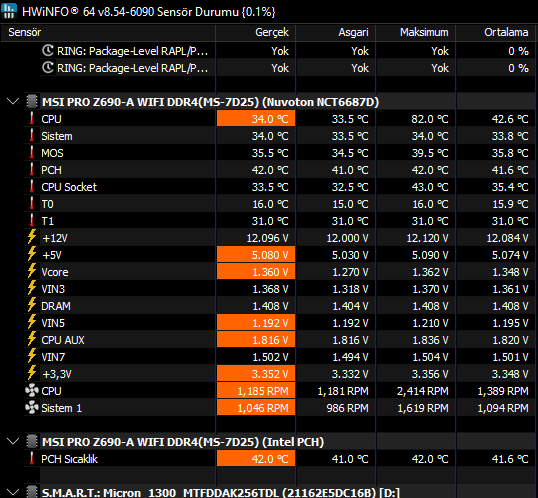This screenshot has height=498, width=538.
Task: Click lightning icon of VIN7 row
Action: point(32,356)
